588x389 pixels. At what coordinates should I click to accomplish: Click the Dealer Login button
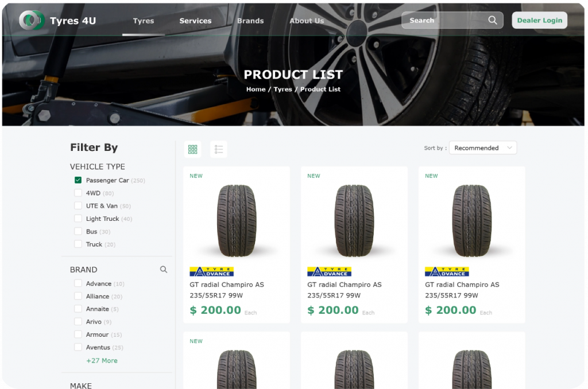[x=540, y=20]
